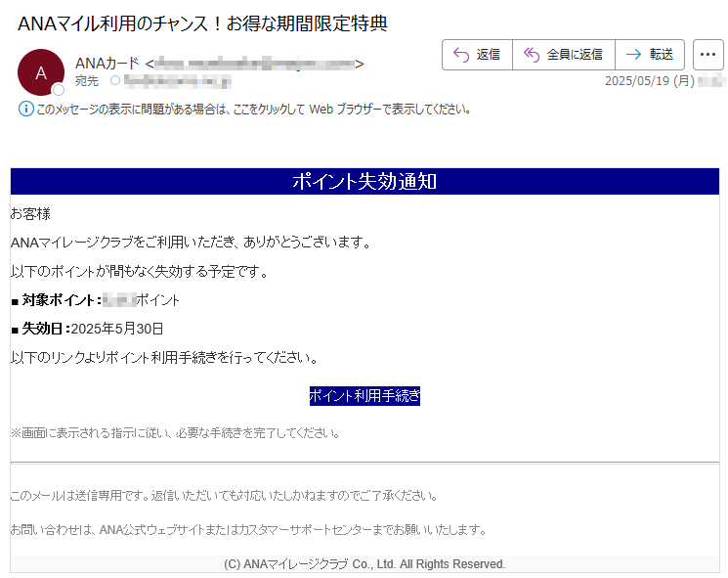Open message in Web browser via info bar
The height and width of the screenshot is (578, 728).
(253, 110)
